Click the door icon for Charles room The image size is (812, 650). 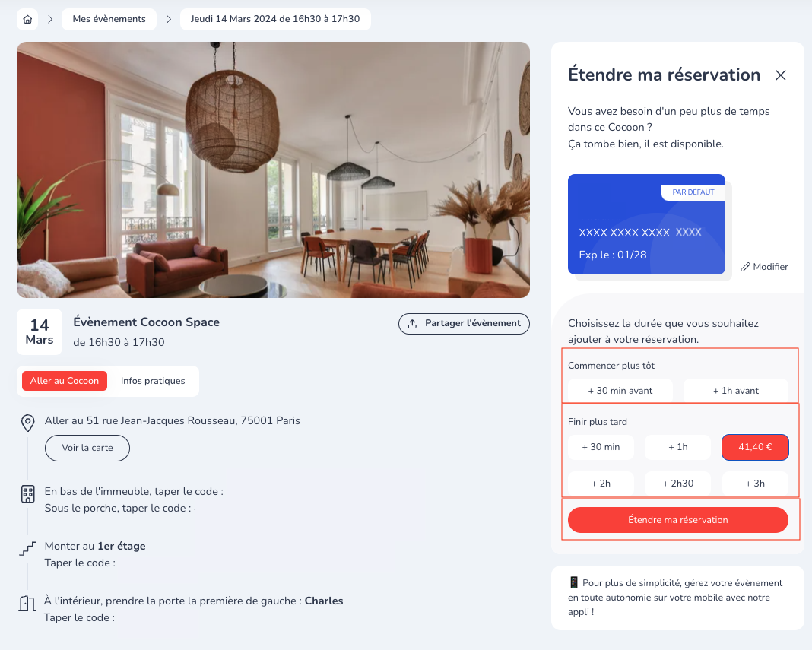pyautogui.click(x=27, y=604)
